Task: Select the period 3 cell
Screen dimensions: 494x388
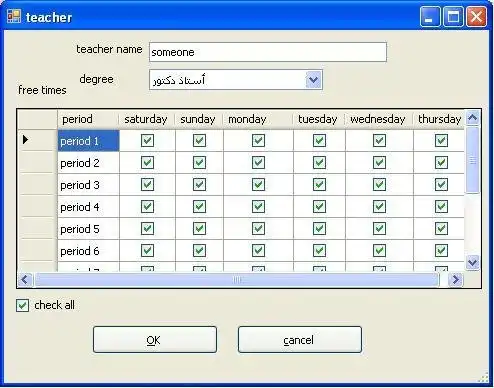Action: tap(88, 185)
